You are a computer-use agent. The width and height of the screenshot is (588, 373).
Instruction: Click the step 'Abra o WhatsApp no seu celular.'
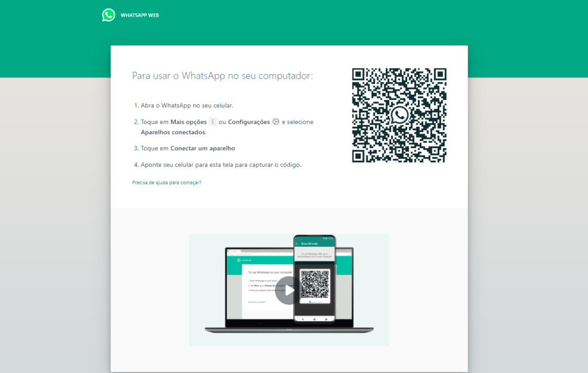[x=187, y=106]
